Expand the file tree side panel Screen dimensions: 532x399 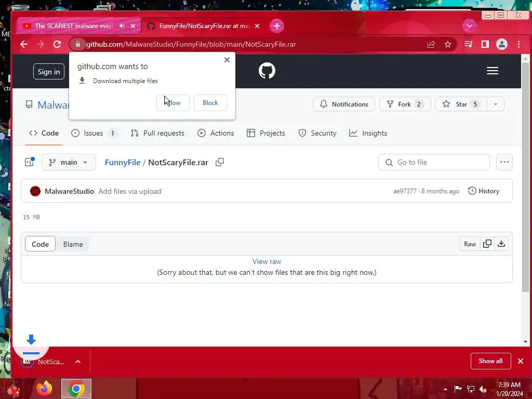coord(30,162)
